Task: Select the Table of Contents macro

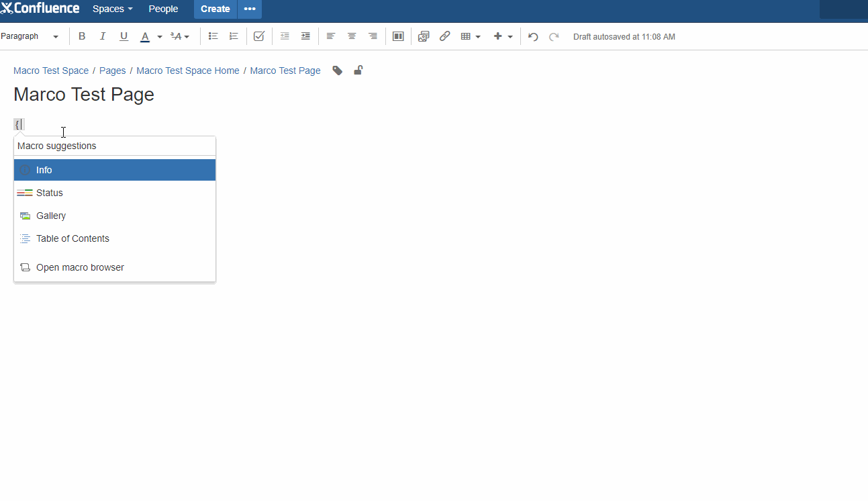Action: pos(115,238)
